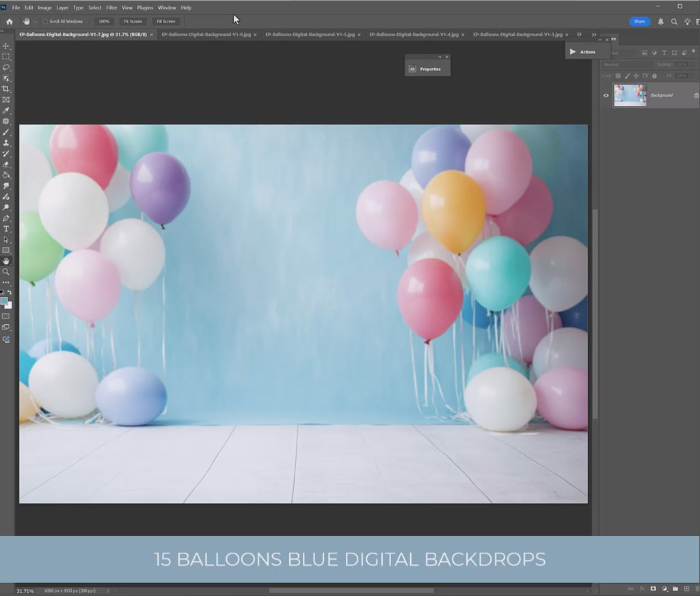
Task: Select the Lasso tool
Action: click(6, 67)
